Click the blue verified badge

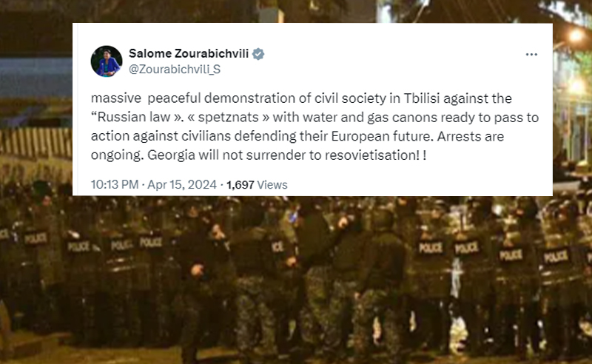point(258,54)
